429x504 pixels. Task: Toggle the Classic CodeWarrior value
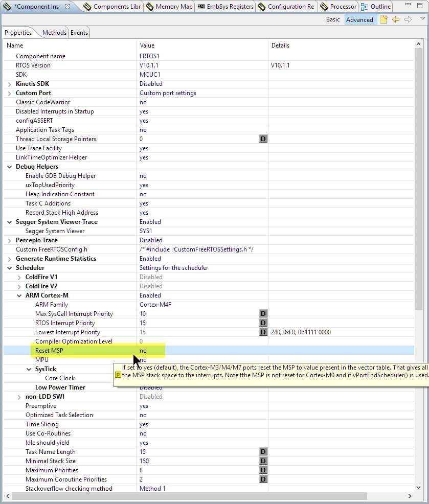tap(143, 102)
